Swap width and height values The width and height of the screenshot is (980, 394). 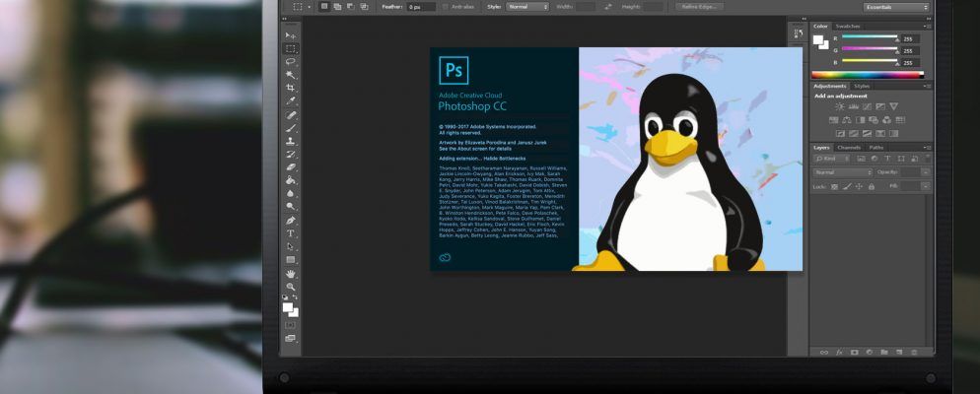pos(607,7)
